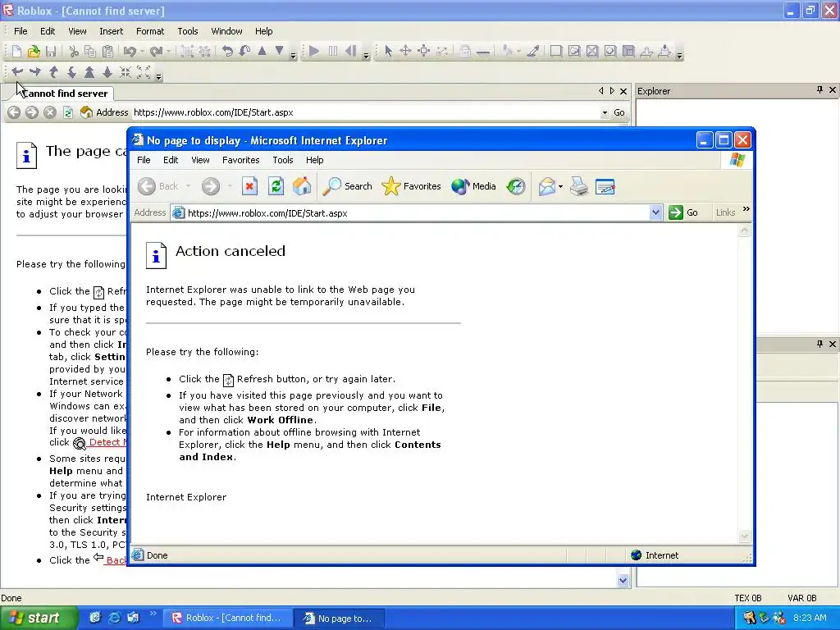Viewport: 840px width, 630px height.
Task: Click the Mail envelope icon in Internet Explorer
Action: pyautogui.click(x=546, y=186)
